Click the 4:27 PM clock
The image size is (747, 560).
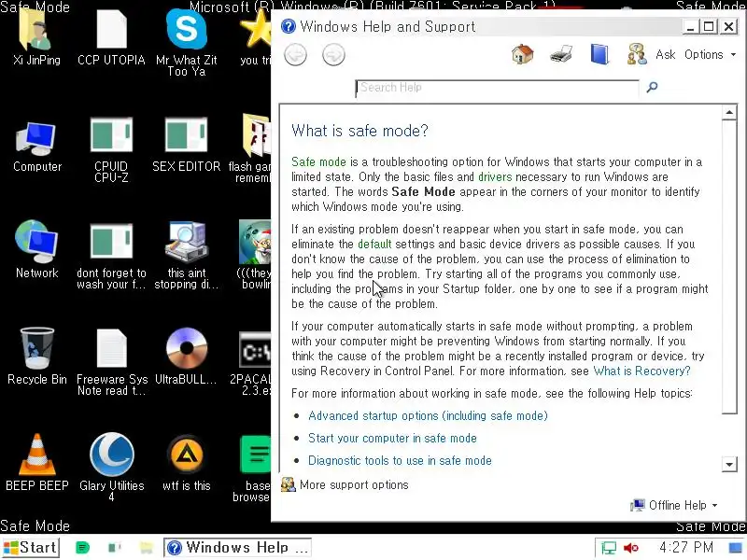coord(686,548)
